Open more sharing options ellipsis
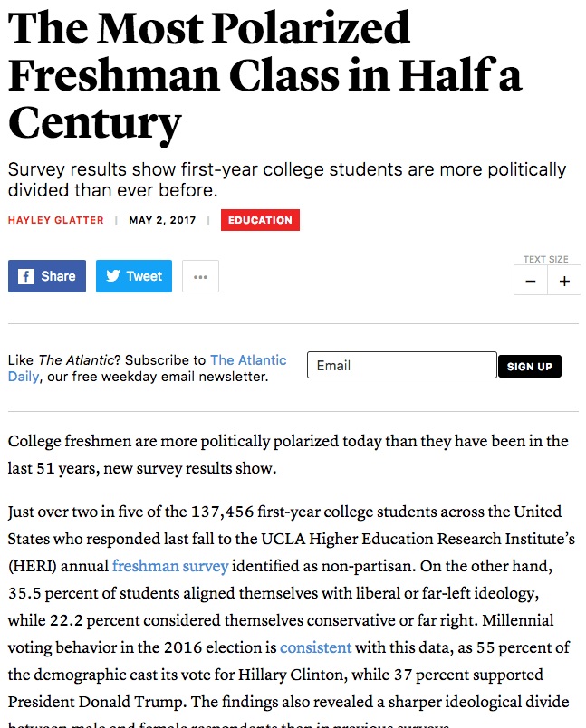Viewport: 586px width, 728px height. (200, 276)
